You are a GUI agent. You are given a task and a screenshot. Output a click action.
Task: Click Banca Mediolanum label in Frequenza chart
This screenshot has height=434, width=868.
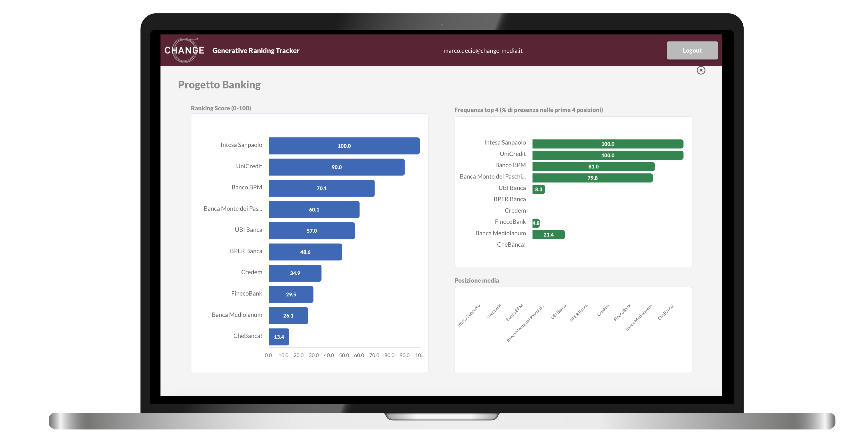[500, 233]
